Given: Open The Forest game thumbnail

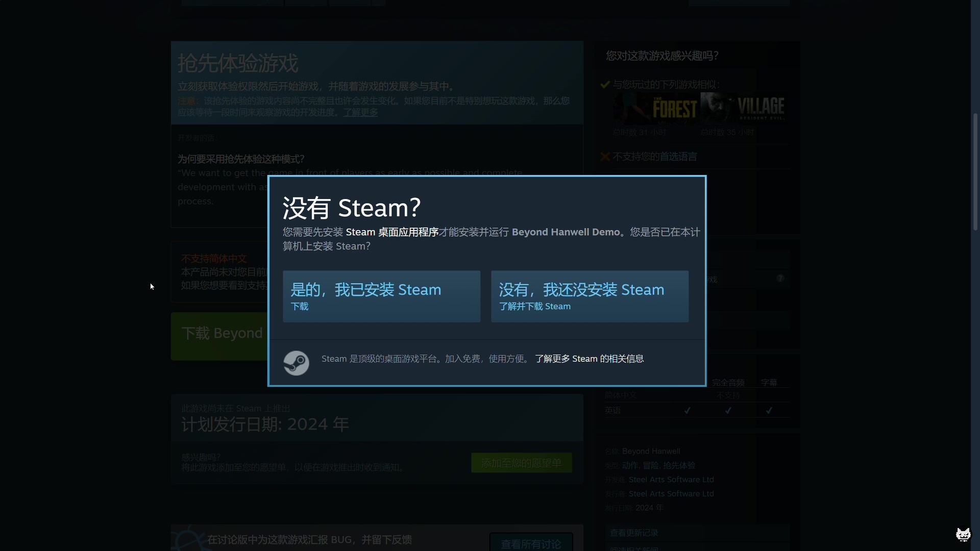Looking at the screenshot, I should (655, 108).
